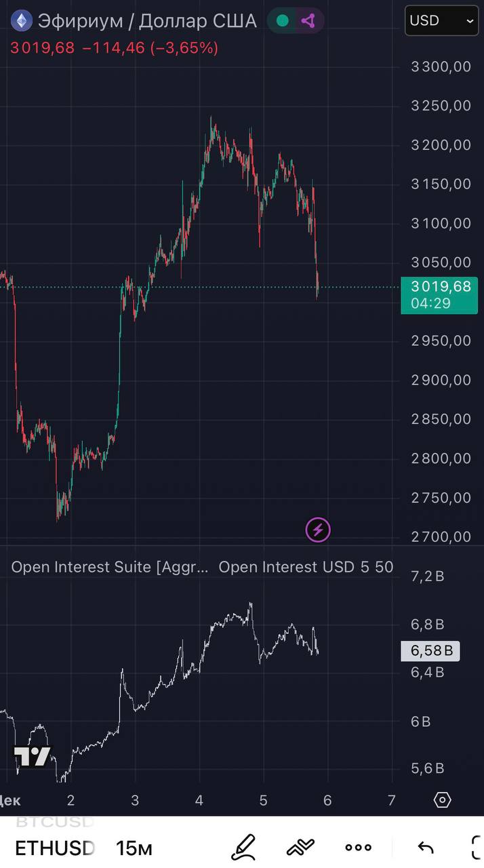Tap the Эфириум / Доллар США title
The image size is (484, 868).
coord(147,21)
